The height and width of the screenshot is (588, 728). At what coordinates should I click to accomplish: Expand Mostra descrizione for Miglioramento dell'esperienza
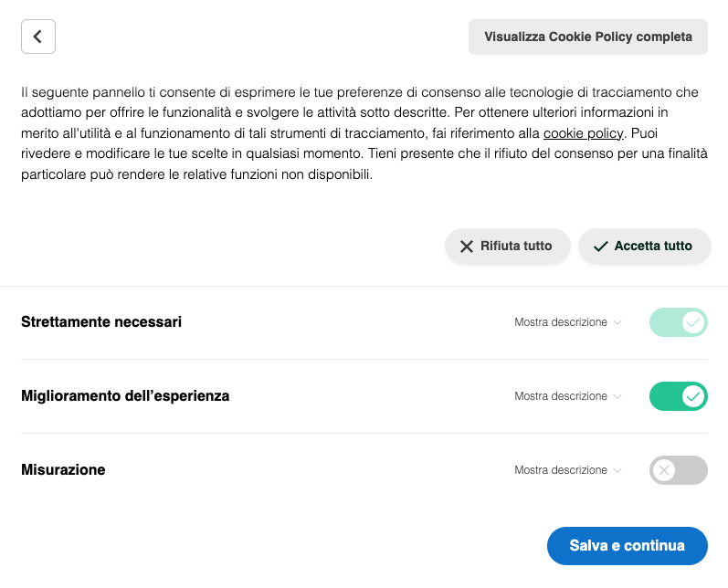561,396
